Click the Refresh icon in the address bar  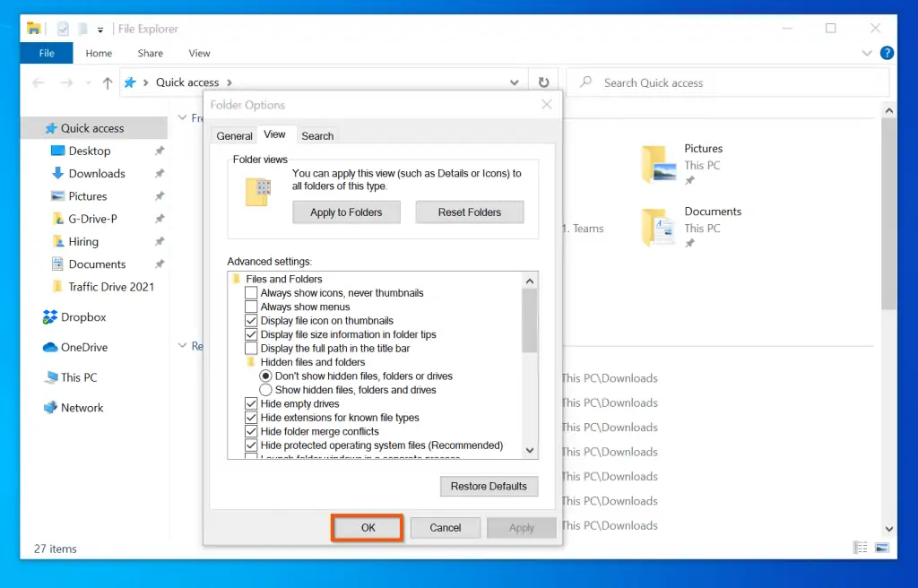point(544,82)
